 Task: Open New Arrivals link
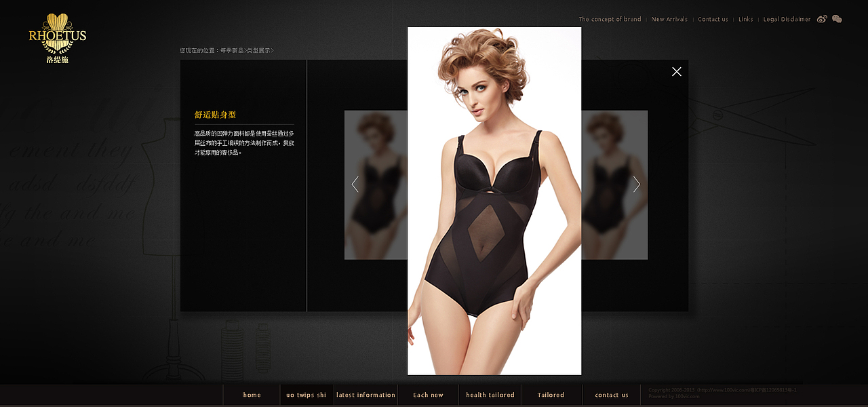coord(669,20)
